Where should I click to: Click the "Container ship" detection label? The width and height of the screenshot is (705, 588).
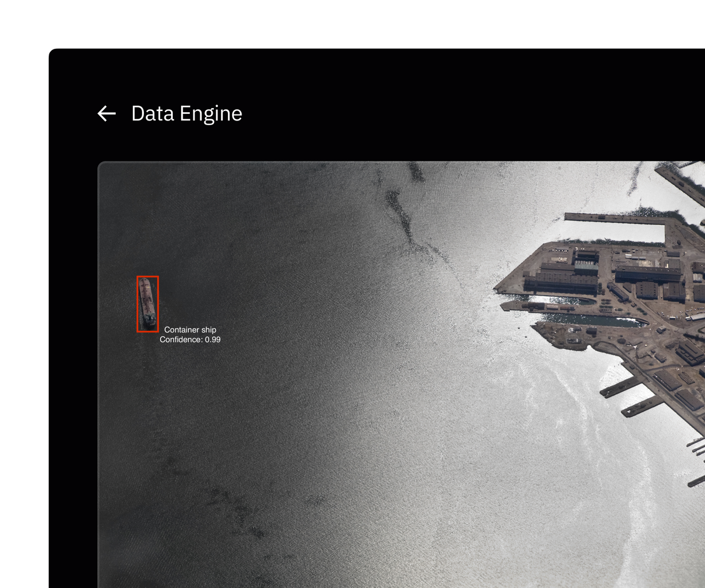point(190,330)
